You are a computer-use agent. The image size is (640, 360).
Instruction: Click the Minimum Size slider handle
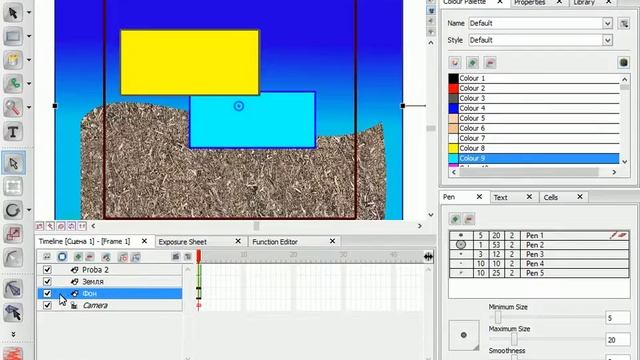point(498,317)
